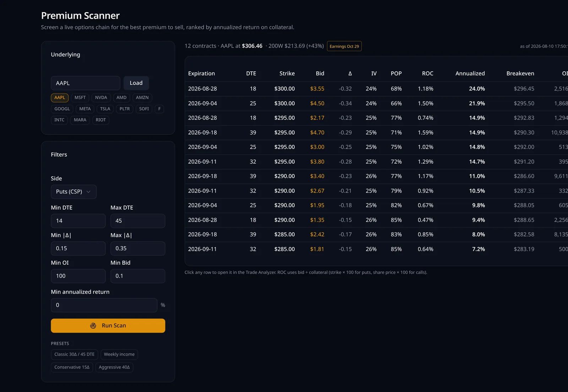This screenshot has height=392, width=568.
Task: Focus the Min annualized return input
Action: [x=104, y=305]
